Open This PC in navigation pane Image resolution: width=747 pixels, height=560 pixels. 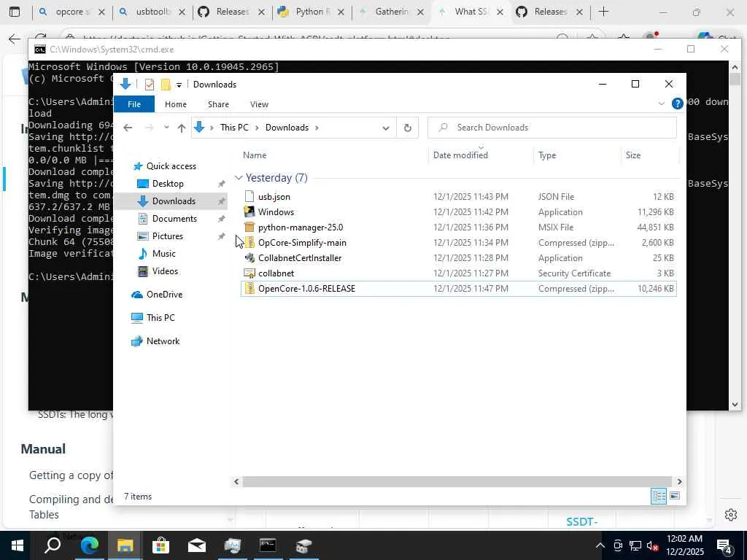153,318
